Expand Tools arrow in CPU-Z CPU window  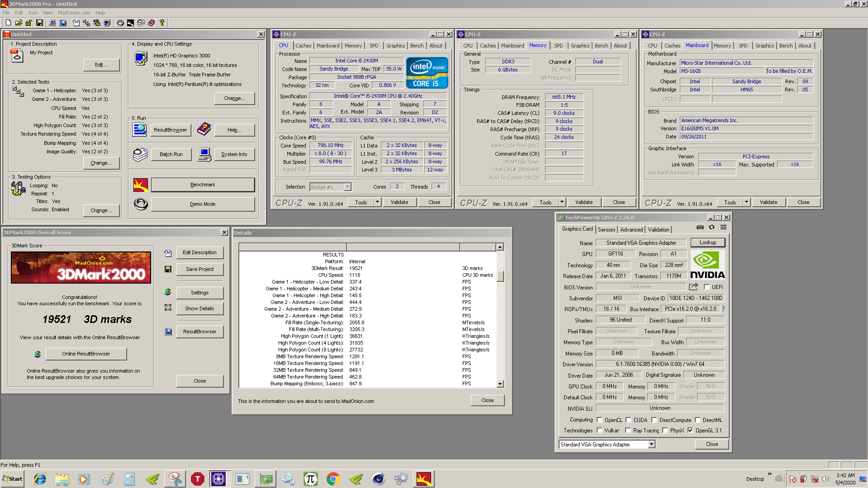click(x=377, y=202)
